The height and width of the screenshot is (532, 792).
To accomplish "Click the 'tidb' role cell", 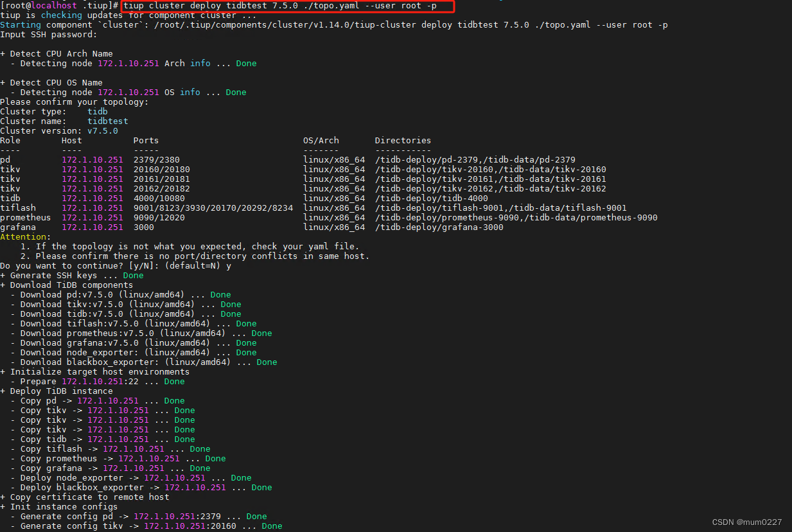I will [x=10, y=199].
